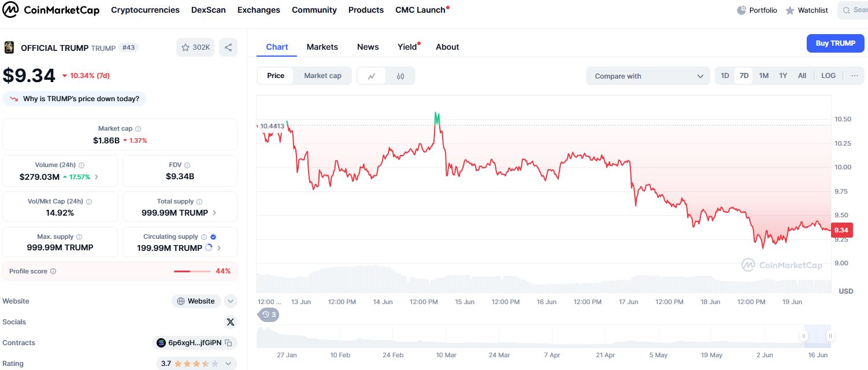
Task: Switch to the Yield tab
Action: click(x=407, y=47)
